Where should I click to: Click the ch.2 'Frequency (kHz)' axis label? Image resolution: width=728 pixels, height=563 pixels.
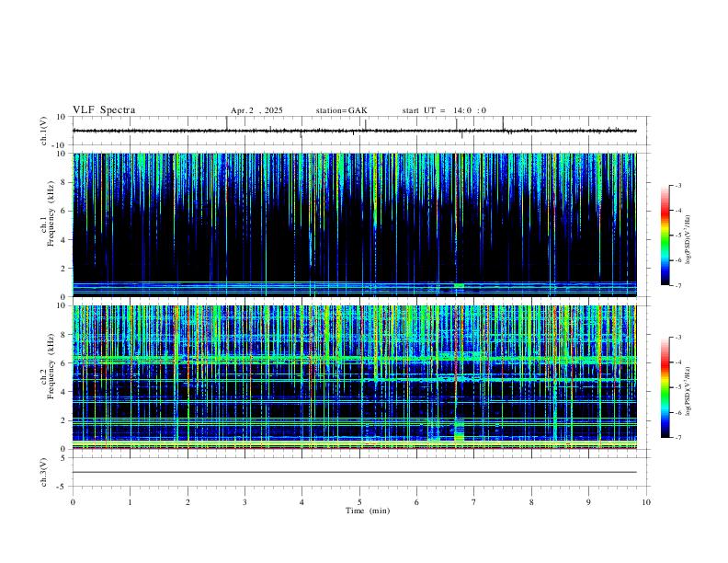pos(51,366)
